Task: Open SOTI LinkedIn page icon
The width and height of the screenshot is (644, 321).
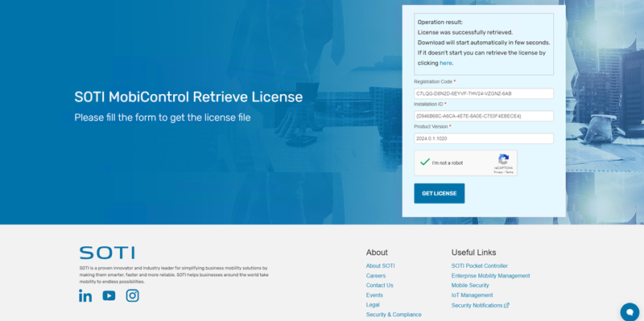Action: (x=85, y=295)
